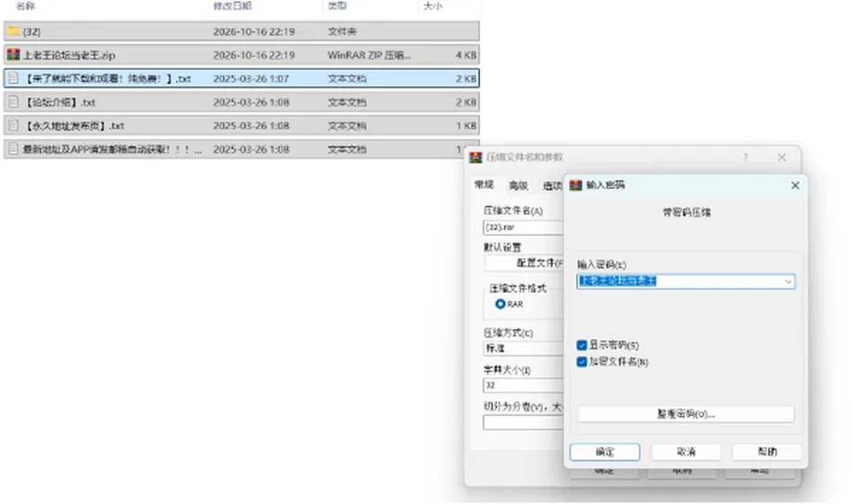This screenshot has width=852, height=504.
Task: Click the text file icon of 【论坛介绍】.txt
Action: [13, 101]
